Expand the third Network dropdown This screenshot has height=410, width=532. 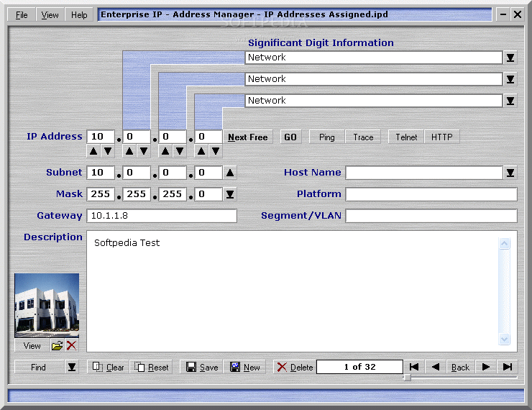point(510,101)
